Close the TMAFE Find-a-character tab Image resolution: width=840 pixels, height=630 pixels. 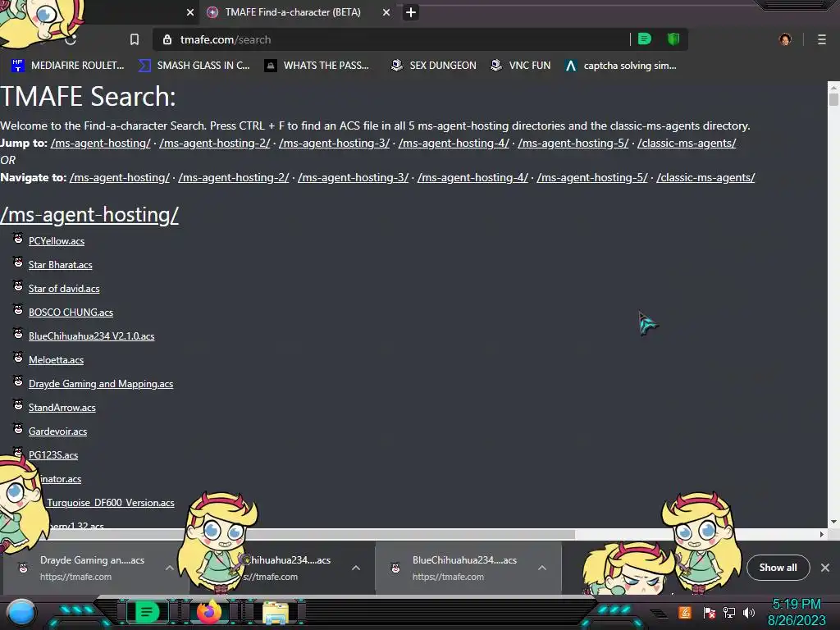click(386, 12)
